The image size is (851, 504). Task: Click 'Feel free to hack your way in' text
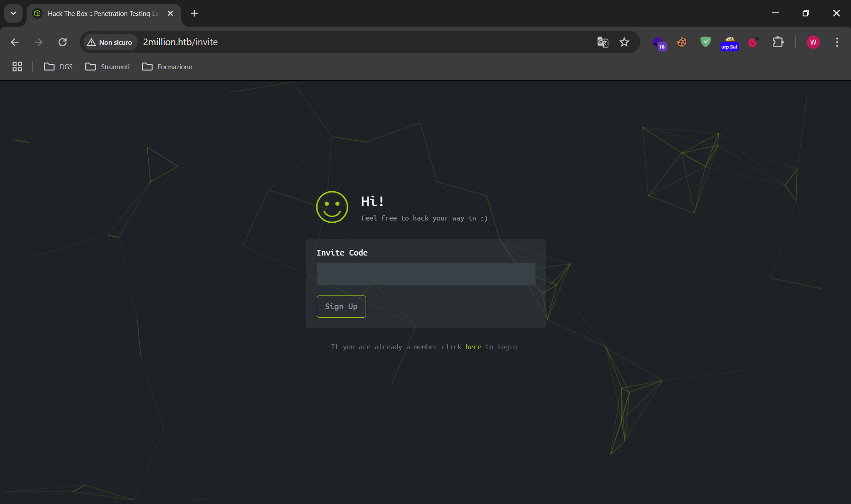[425, 218]
